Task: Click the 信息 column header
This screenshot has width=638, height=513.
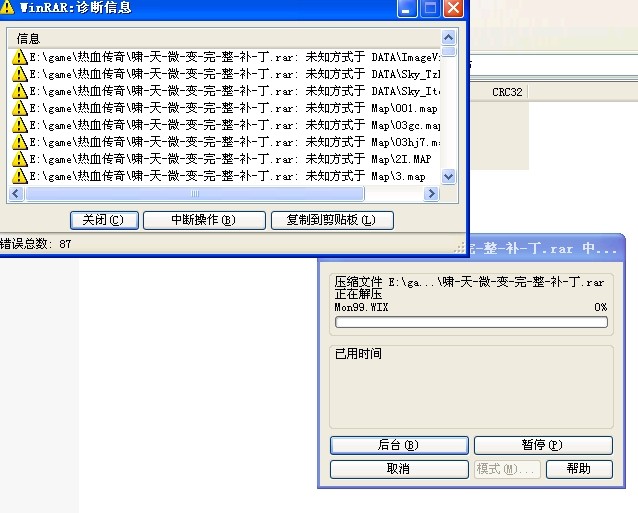Action: 224,39
